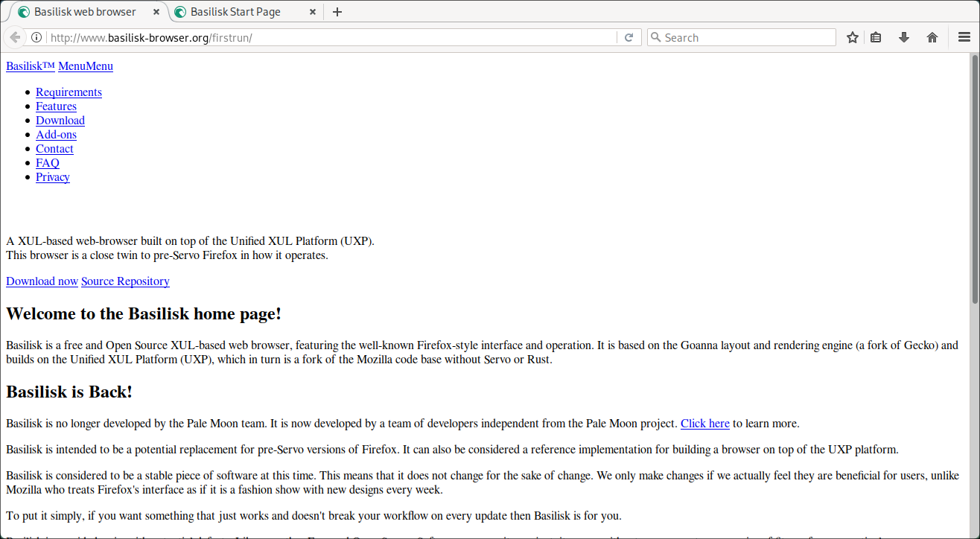
Task: Bookmark this page with star icon
Action: 853,37
